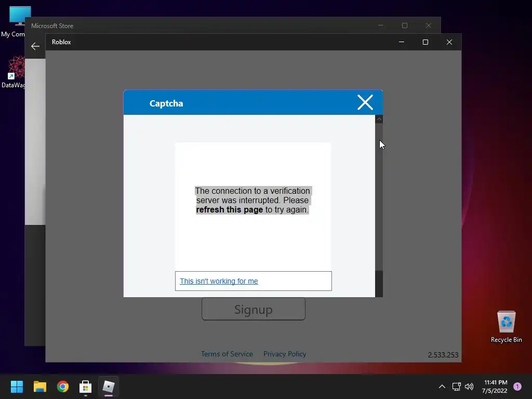Open the Windows Start menu
The image size is (532, 399).
tap(17, 387)
